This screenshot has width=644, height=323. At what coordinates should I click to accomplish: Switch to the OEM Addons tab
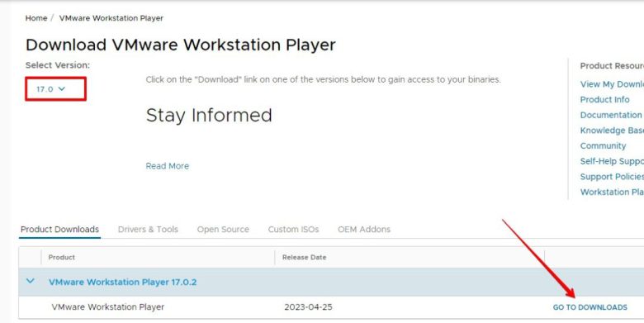pos(364,230)
